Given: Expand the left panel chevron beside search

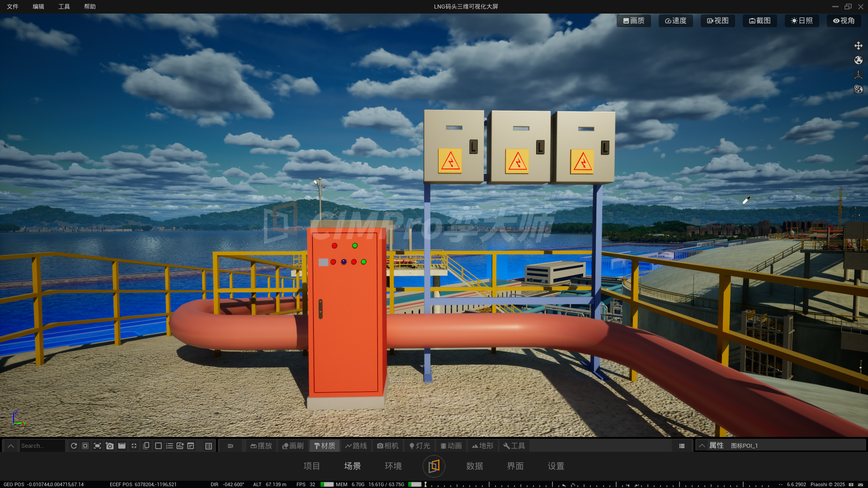Looking at the screenshot, I should [11, 446].
